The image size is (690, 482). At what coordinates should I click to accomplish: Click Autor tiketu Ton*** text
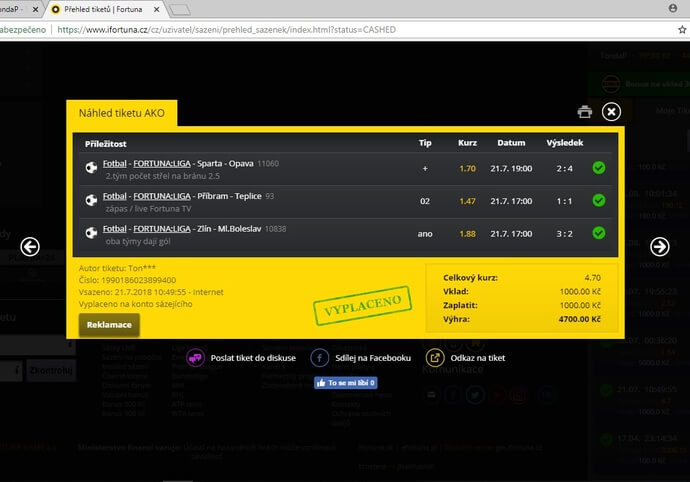pos(117,268)
